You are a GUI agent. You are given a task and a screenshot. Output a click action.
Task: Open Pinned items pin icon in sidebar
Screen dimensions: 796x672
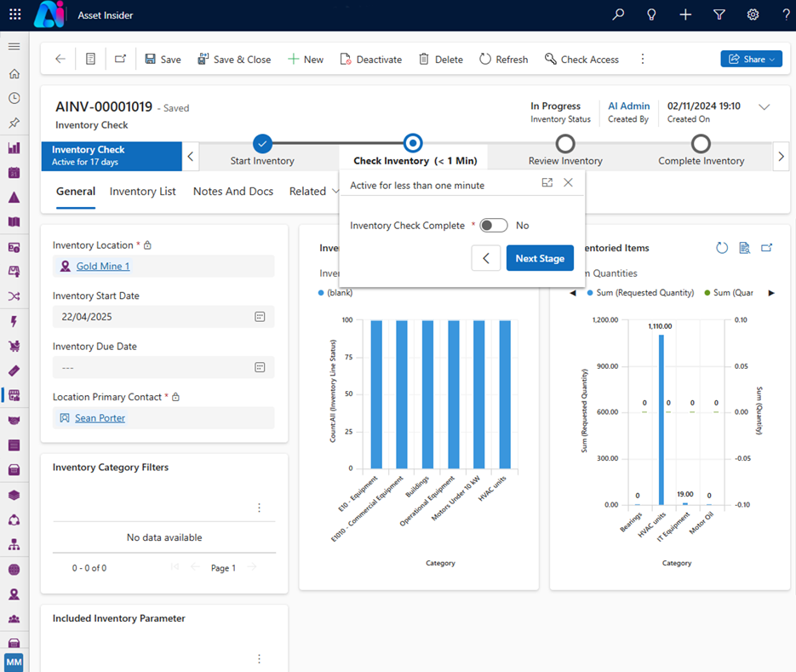[x=14, y=123]
